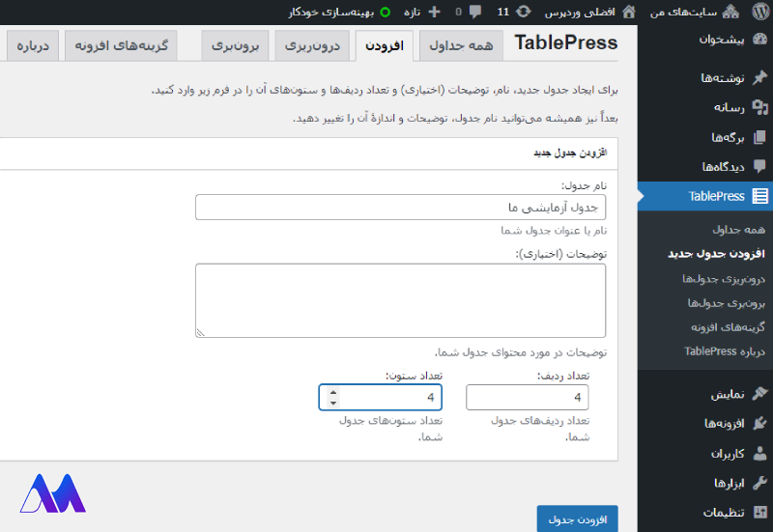773x532 pixels.
Task: Open the Dashboard gauge icon
Action: click(760, 40)
